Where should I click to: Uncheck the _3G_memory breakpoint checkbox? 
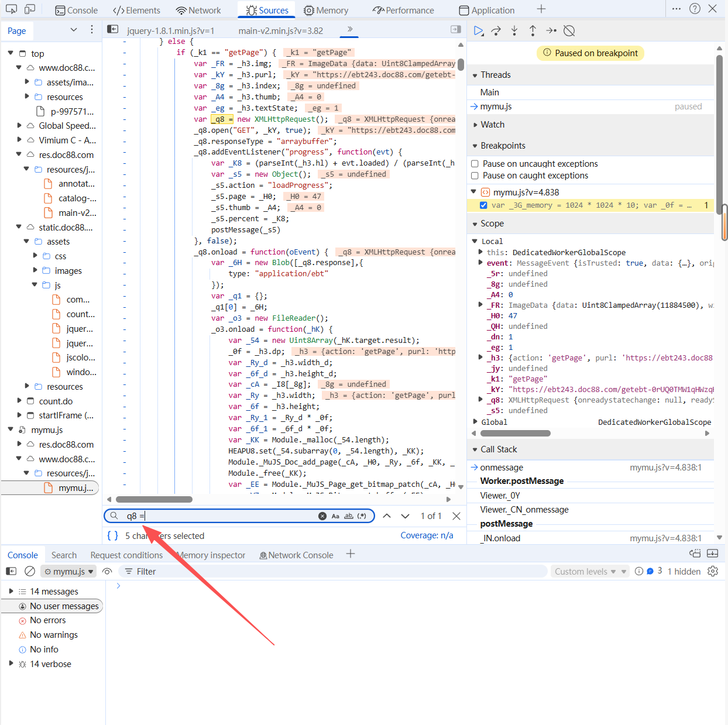point(483,205)
